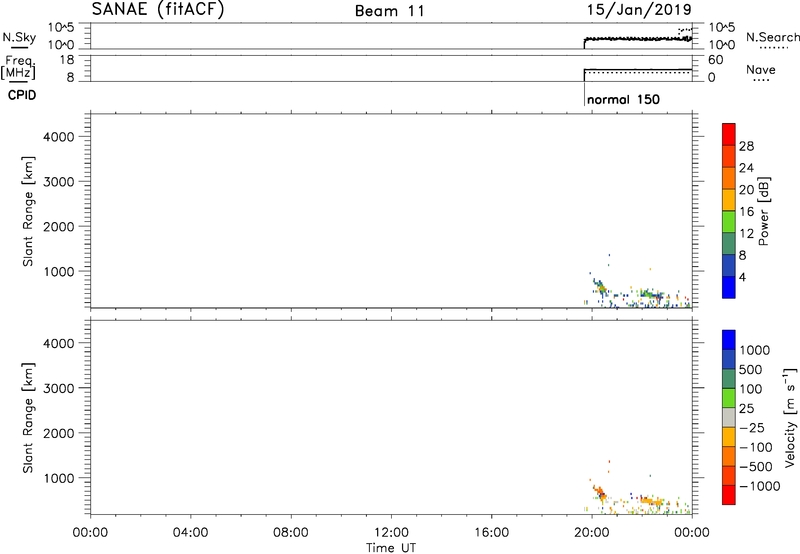Pick the blue top segment of velocity colorbar
The width and height of the screenshot is (800, 554).
pos(729,340)
